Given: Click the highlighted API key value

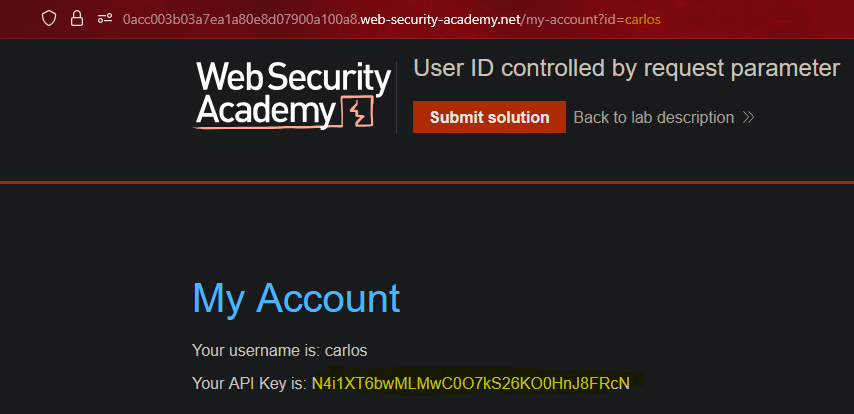Looking at the screenshot, I should (x=471, y=383).
